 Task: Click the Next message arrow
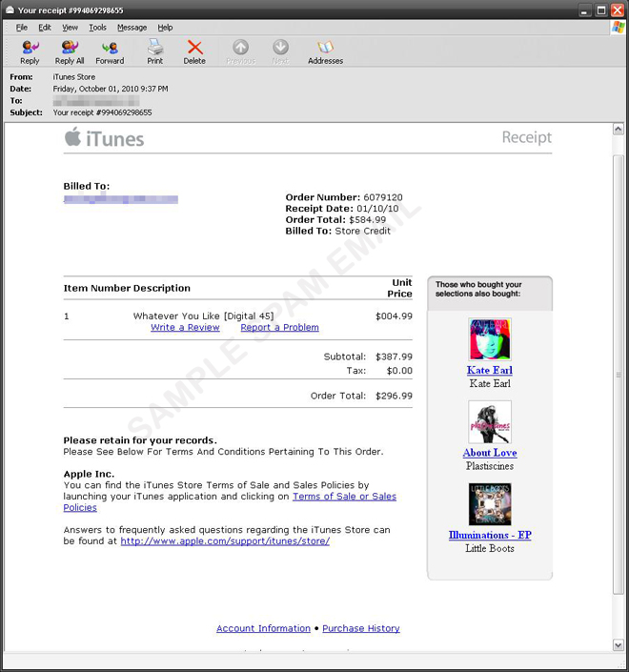pyautogui.click(x=280, y=51)
